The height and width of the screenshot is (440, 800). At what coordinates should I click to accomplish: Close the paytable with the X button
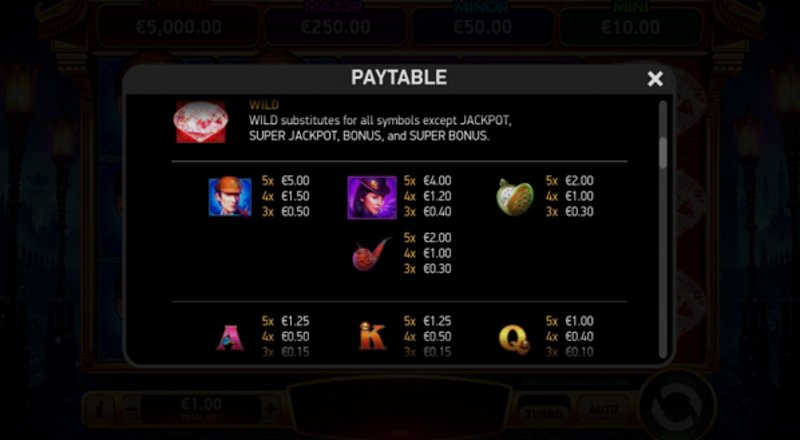click(x=655, y=79)
